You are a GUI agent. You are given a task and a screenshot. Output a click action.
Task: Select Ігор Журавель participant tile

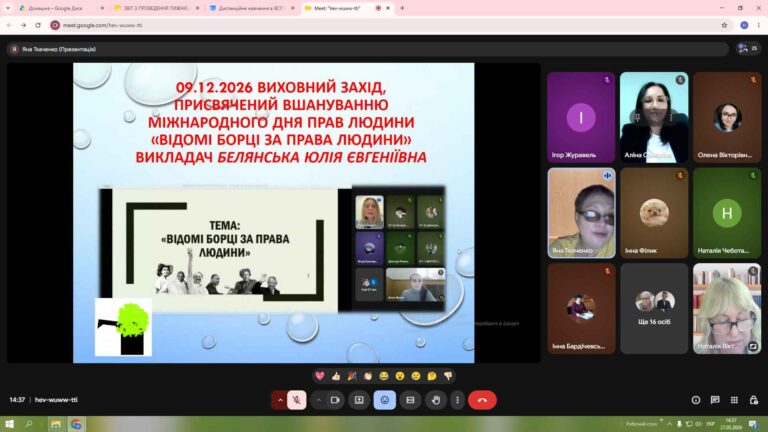581,117
